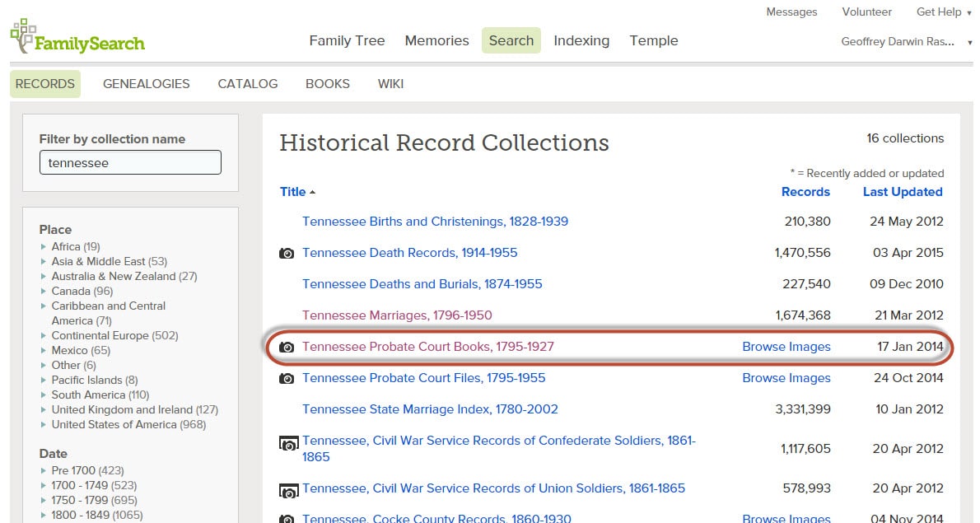
Task: Click the 16 collections count text
Action: (x=905, y=138)
